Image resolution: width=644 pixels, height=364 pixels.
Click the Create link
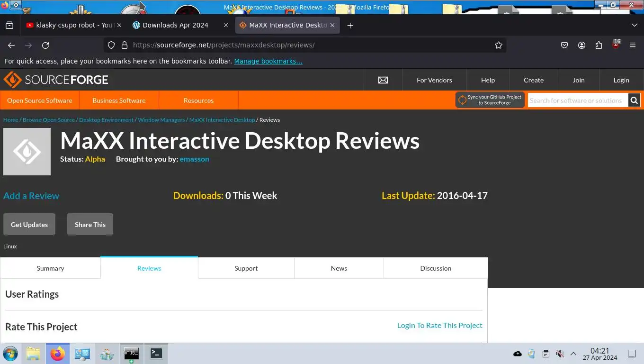tap(534, 80)
